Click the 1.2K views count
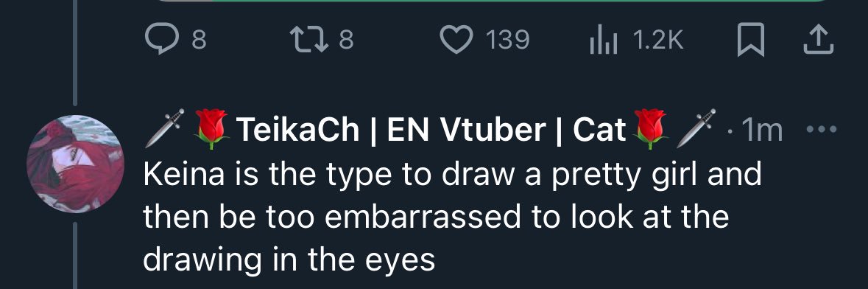868x289 pixels. tap(657, 41)
